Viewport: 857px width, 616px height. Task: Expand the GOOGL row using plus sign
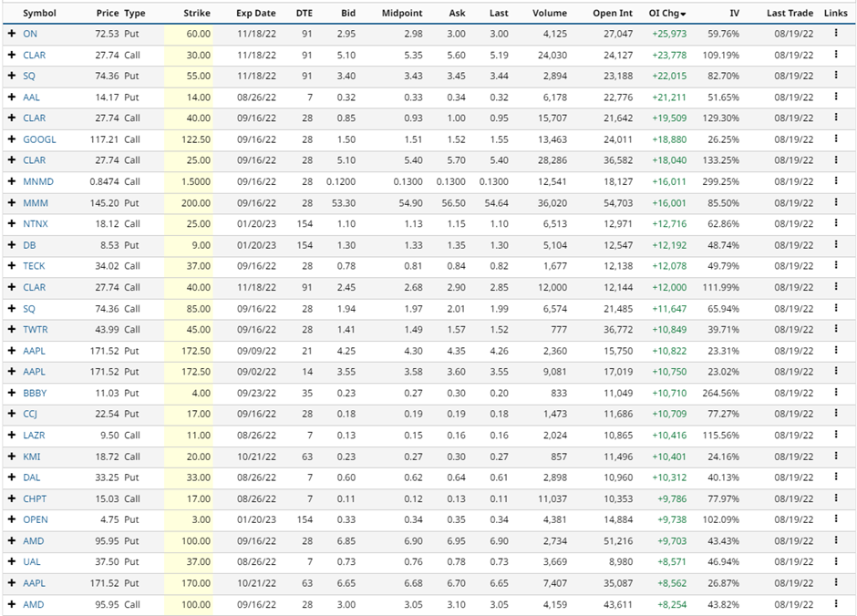12,139
